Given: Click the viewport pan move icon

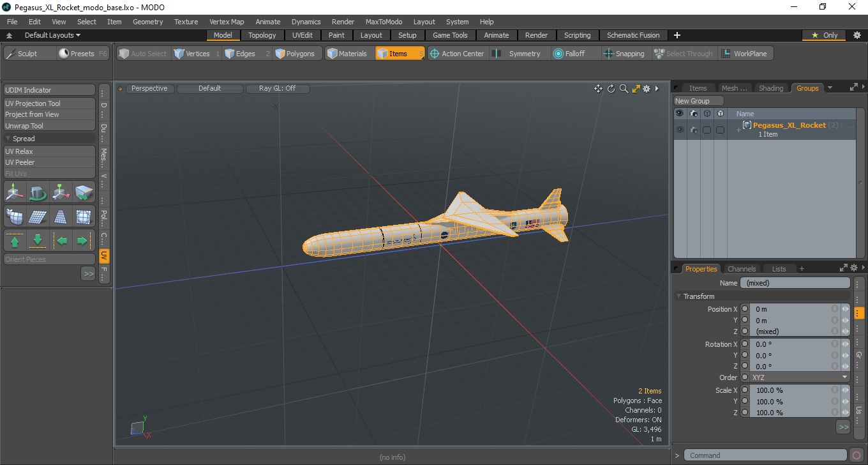Looking at the screenshot, I should (x=598, y=89).
